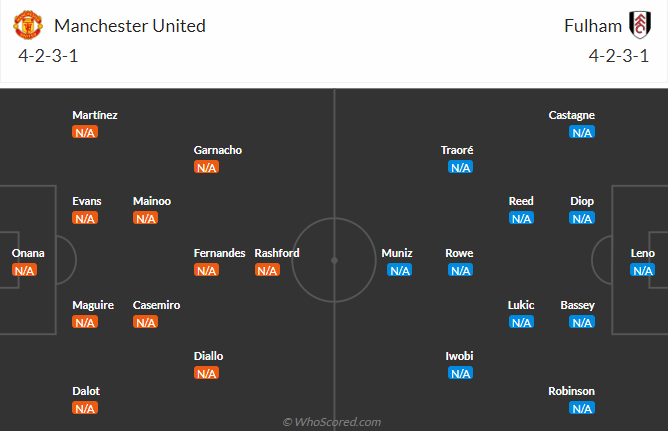Open the Fulham team name link
670x431 pixels.
(593, 26)
